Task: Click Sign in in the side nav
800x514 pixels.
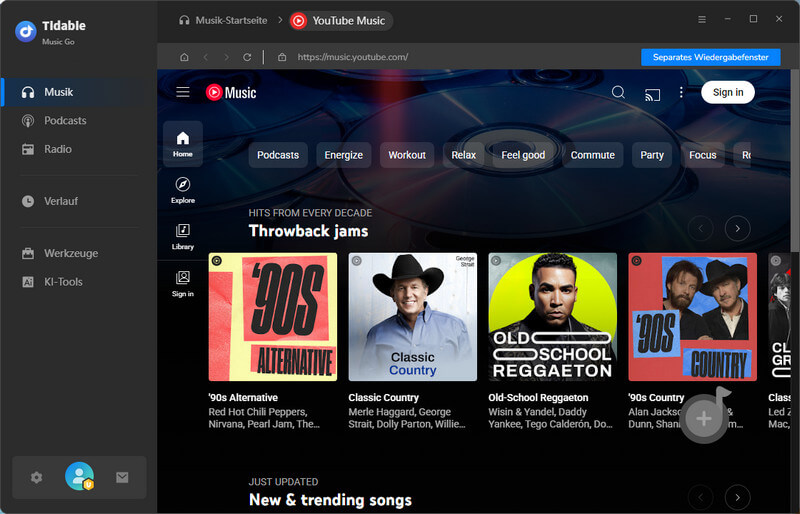Action: click(x=183, y=284)
